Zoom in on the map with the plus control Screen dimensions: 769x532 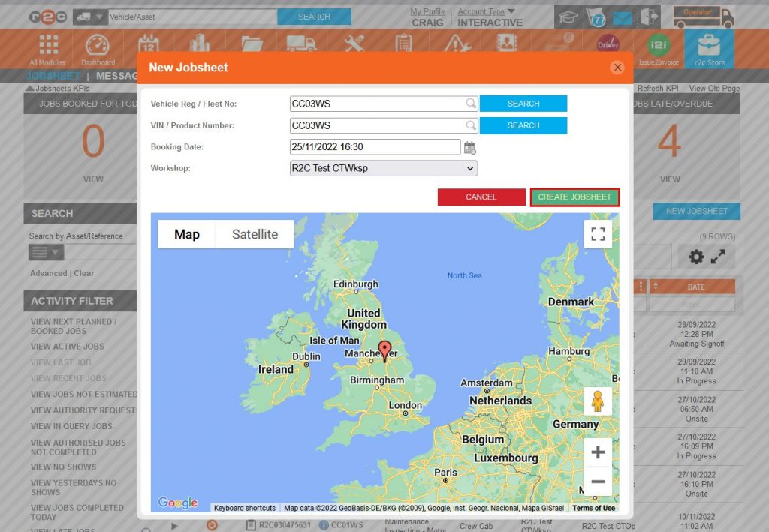point(596,452)
